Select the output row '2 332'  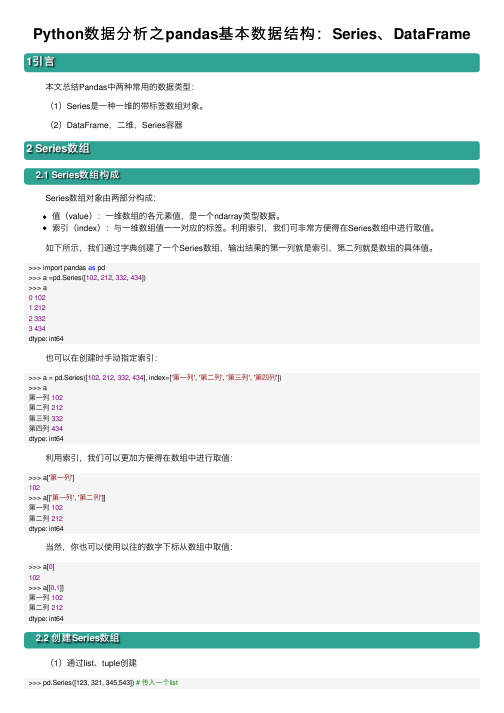click(x=37, y=318)
